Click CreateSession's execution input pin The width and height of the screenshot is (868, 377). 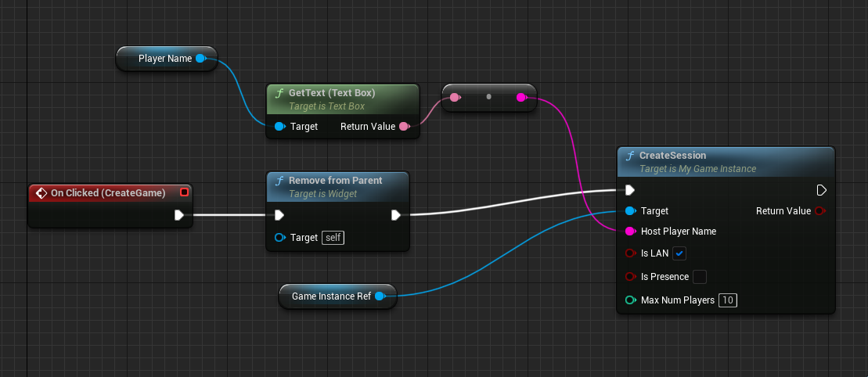click(x=630, y=190)
